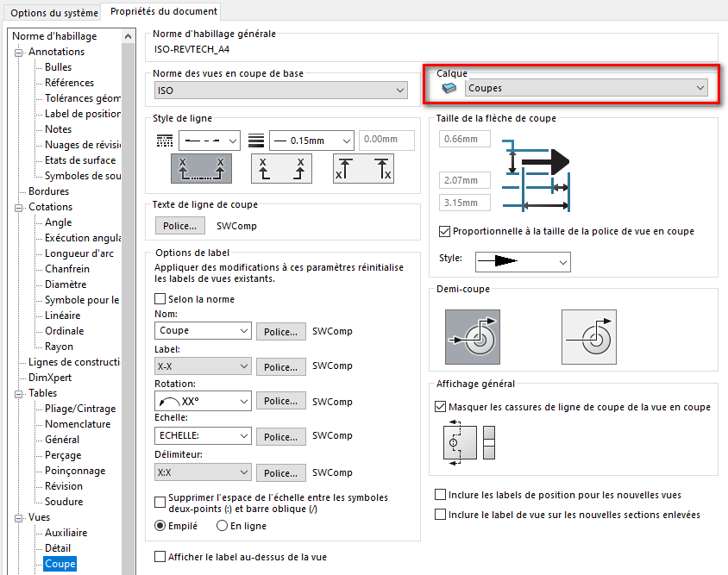The width and height of the screenshot is (728, 575).
Task: Collapse the Cotations tree node
Action: (x=18, y=207)
